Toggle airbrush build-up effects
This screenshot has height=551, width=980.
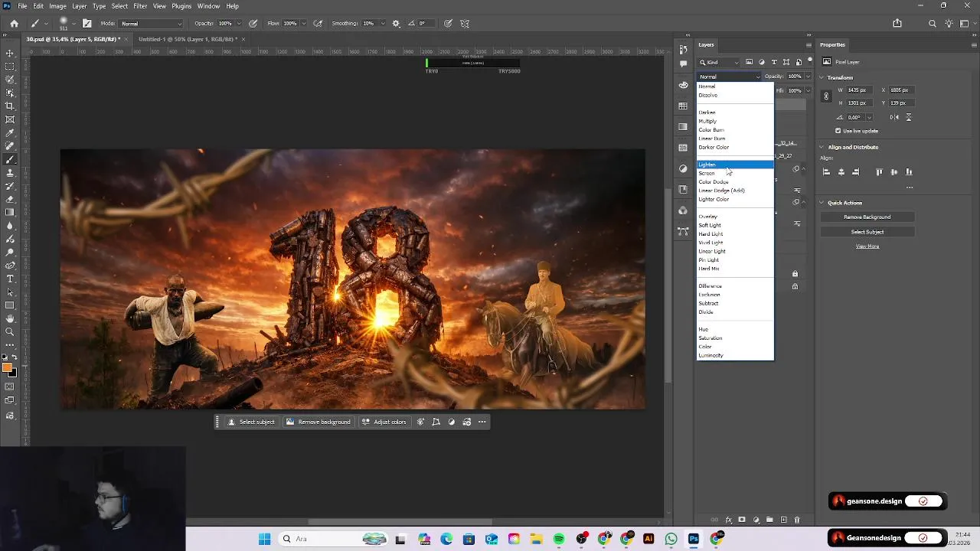coord(319,24)
